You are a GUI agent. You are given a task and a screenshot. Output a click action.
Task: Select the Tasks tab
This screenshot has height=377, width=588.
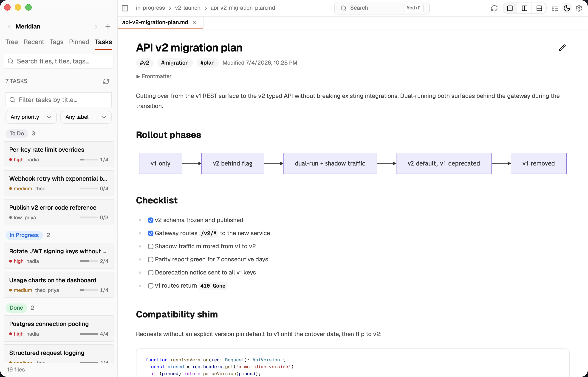(x=103, y=42)
